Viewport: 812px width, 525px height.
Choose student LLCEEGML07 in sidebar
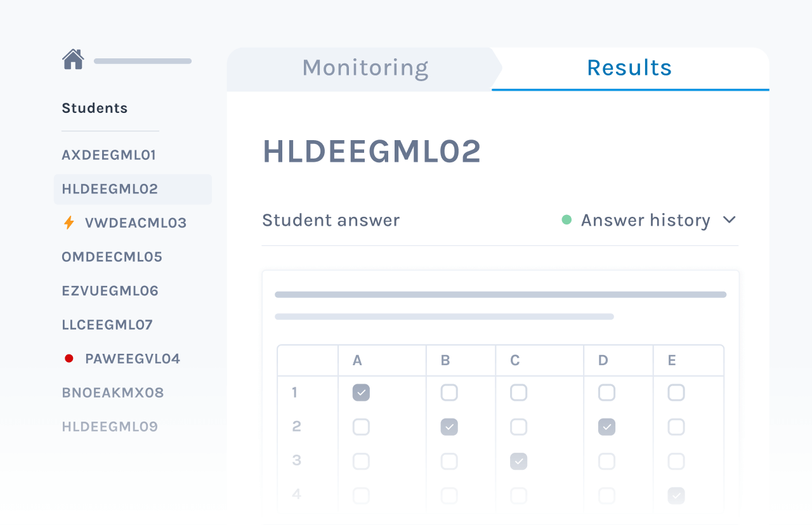(107, 325)
